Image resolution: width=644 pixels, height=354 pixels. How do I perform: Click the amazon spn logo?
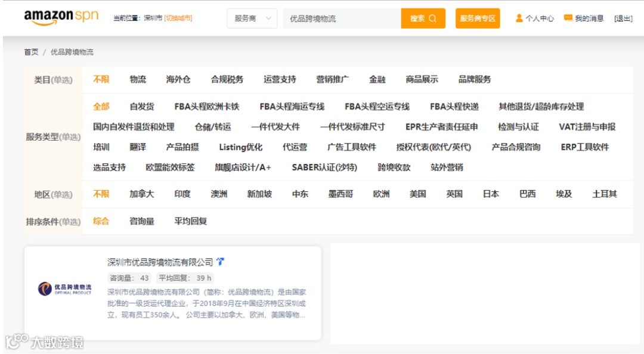pyautogui.click(x=61, y=17)
